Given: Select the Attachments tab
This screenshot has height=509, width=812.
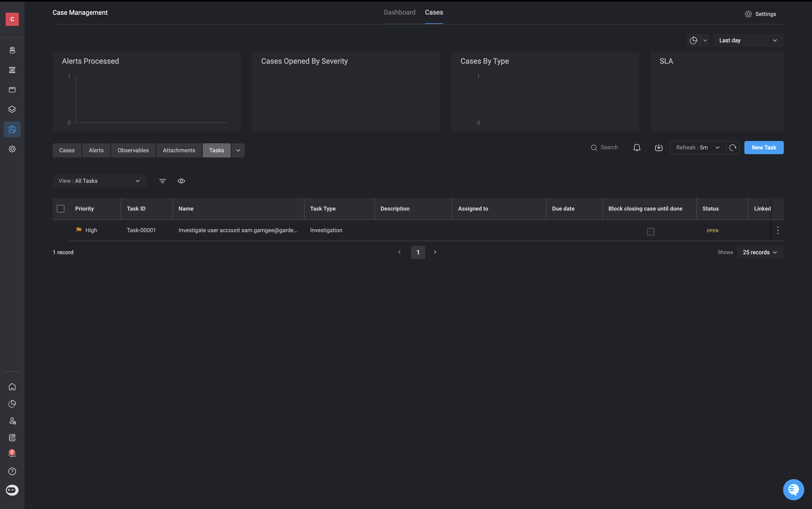Looking at the screenshot, I should click(179, 150).
